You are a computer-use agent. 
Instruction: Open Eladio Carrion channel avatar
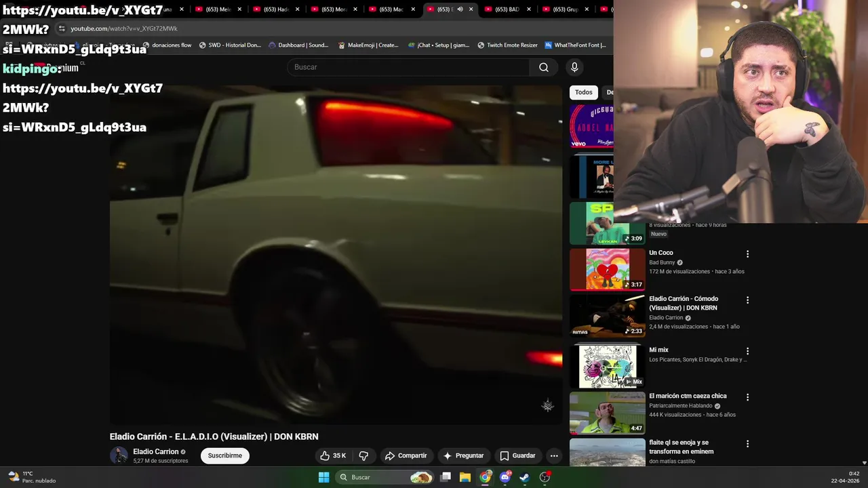click(x=119, y=455)
